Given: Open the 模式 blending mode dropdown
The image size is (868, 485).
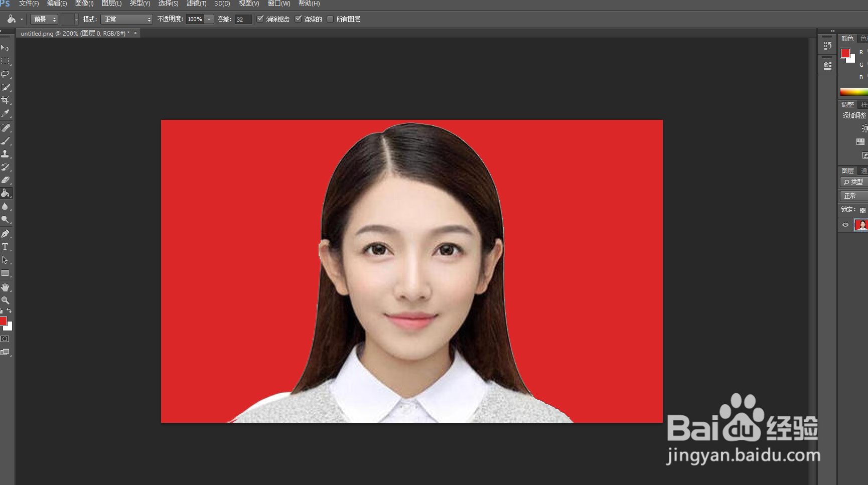Looking at the screenshot, I should coord(126,19).
